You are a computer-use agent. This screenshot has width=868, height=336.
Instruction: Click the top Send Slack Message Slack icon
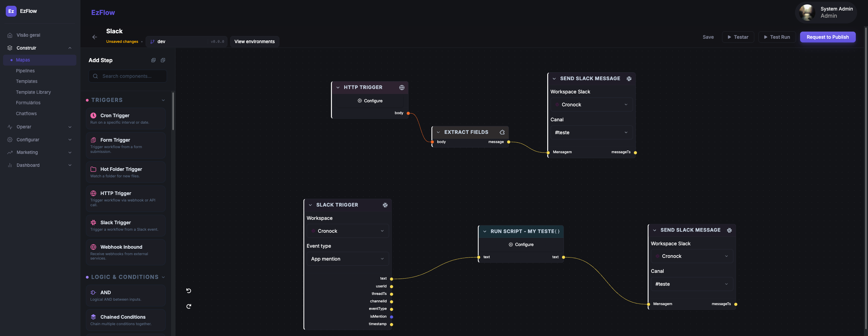629,78
